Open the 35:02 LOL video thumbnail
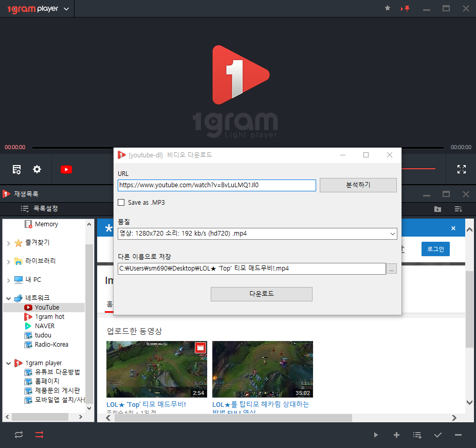The height and width of the screenshot is (448, 476). (263, 369)
